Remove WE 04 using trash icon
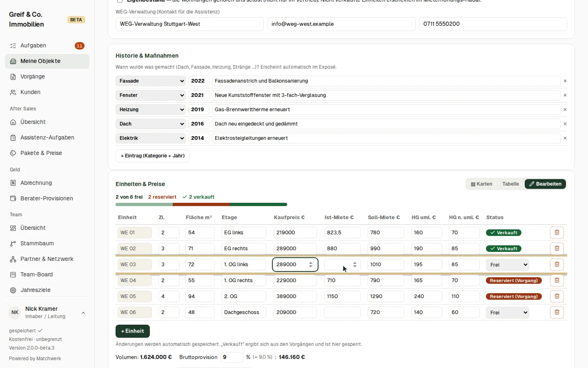Screen dimensions: 588x368 coord(557,280)
